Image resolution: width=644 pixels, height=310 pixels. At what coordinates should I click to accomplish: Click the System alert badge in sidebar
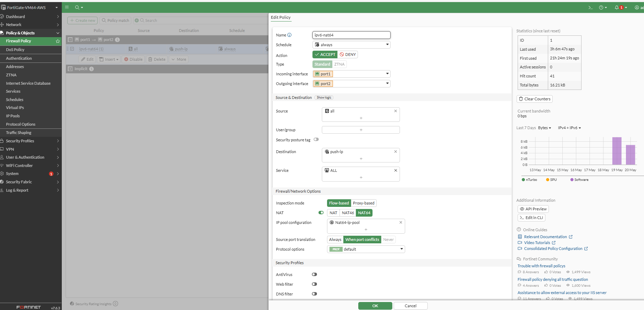[x=51, y=174]
